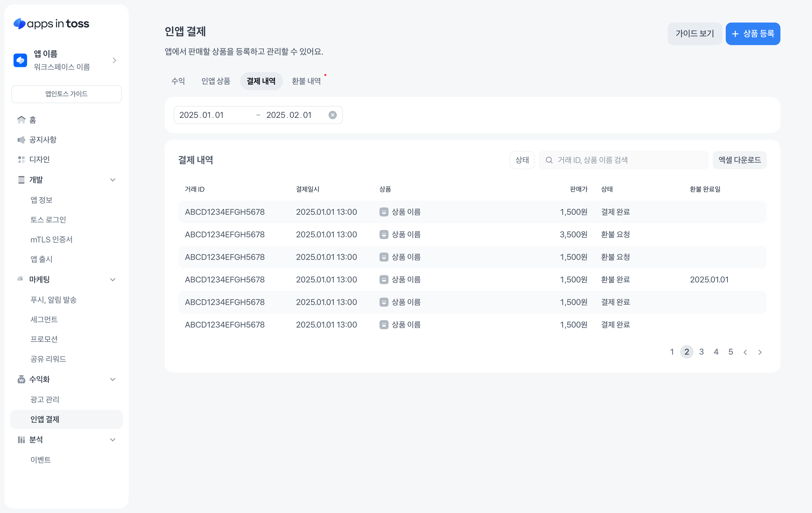The height and width of the screenshot is (513, 812).
Task: Go to 홈 via the house icon
Action: (21, 120)
